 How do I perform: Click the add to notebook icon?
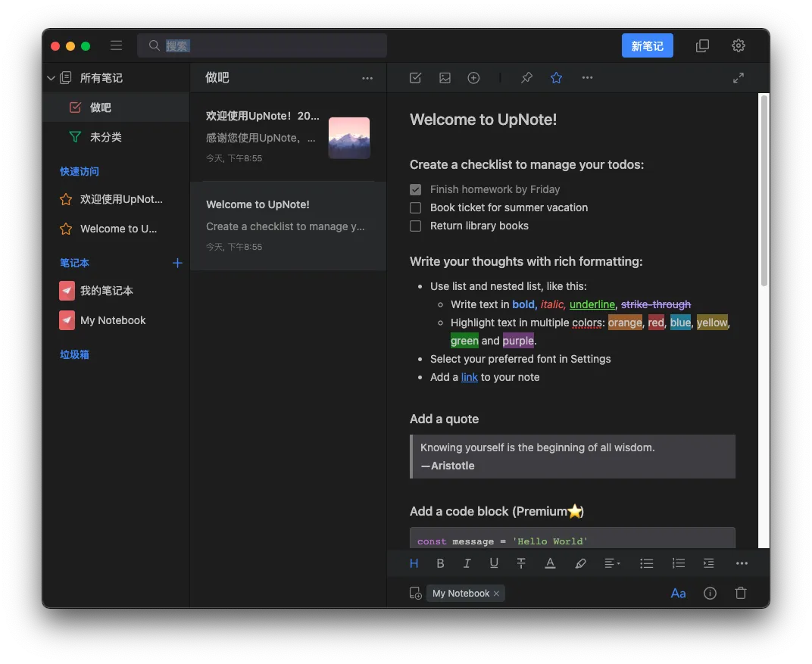(415, 593)
